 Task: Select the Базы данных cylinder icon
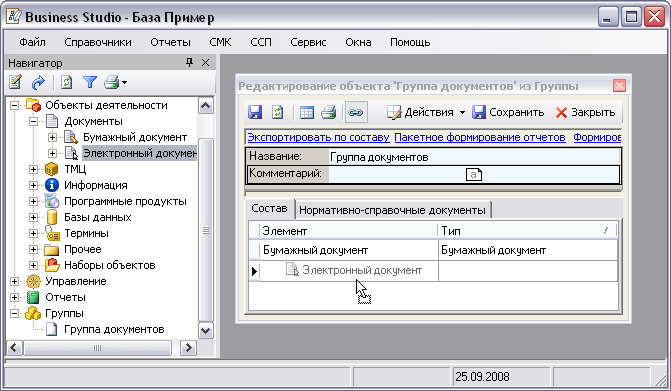coord(52,217)
